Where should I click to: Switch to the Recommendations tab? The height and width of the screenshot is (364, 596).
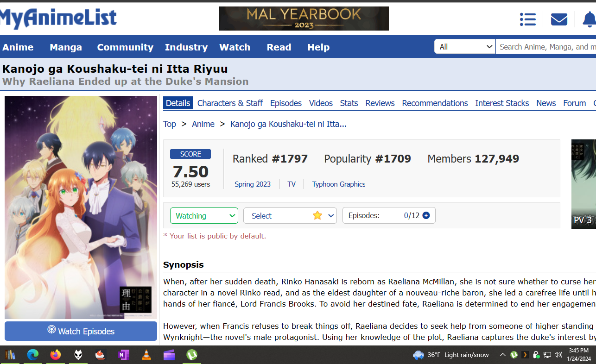[x=435, y=103]
